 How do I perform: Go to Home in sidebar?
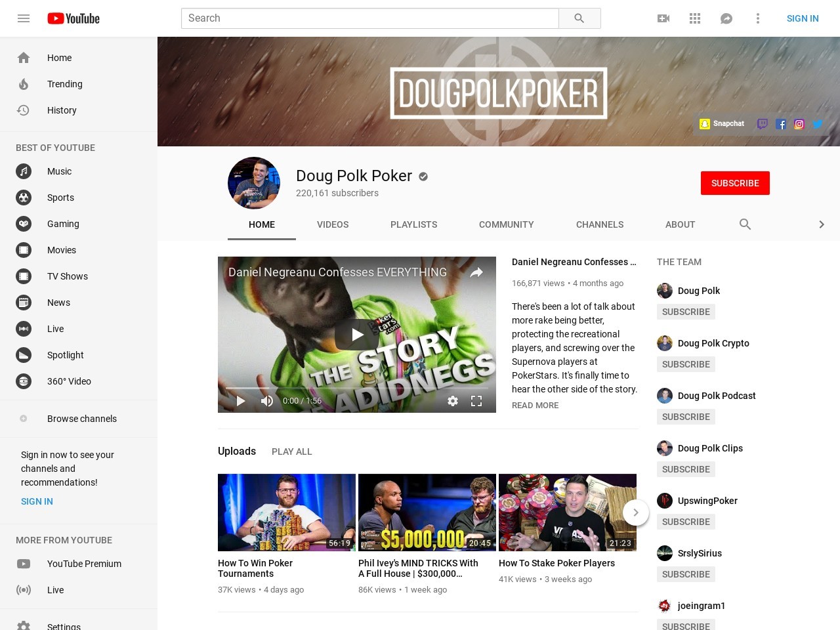coord(79,58)
